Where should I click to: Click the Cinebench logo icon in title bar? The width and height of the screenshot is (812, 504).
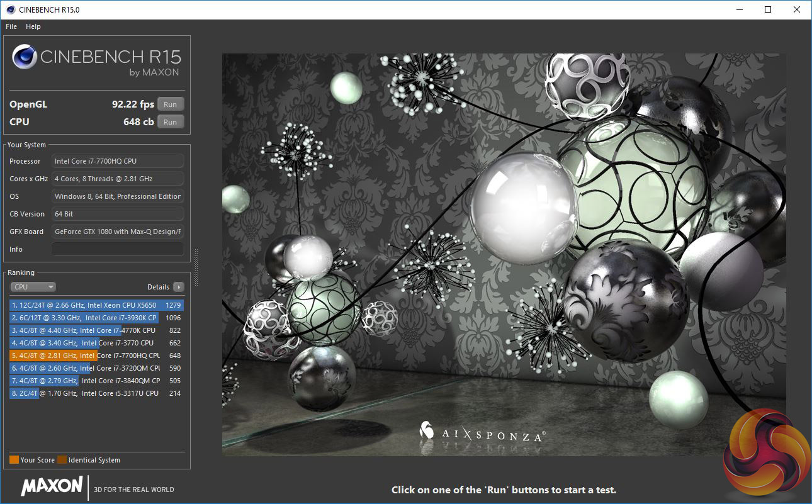pos(10,9)
